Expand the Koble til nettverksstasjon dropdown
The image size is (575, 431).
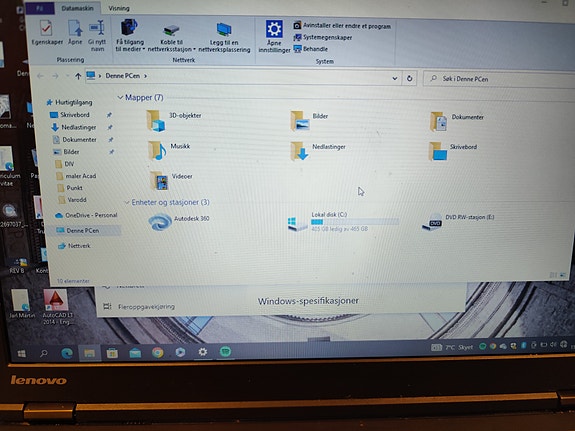[194, 49]
